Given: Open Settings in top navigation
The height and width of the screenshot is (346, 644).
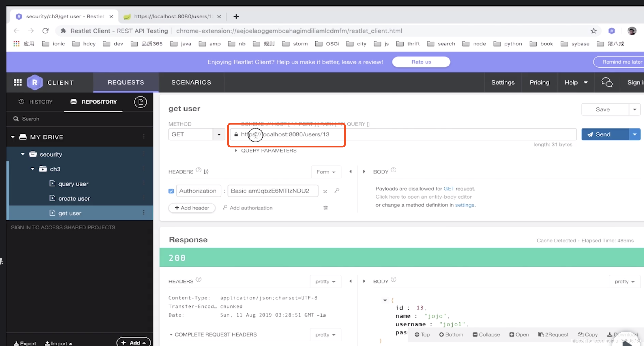Looking at the screenshot, I should click(503, 82).
